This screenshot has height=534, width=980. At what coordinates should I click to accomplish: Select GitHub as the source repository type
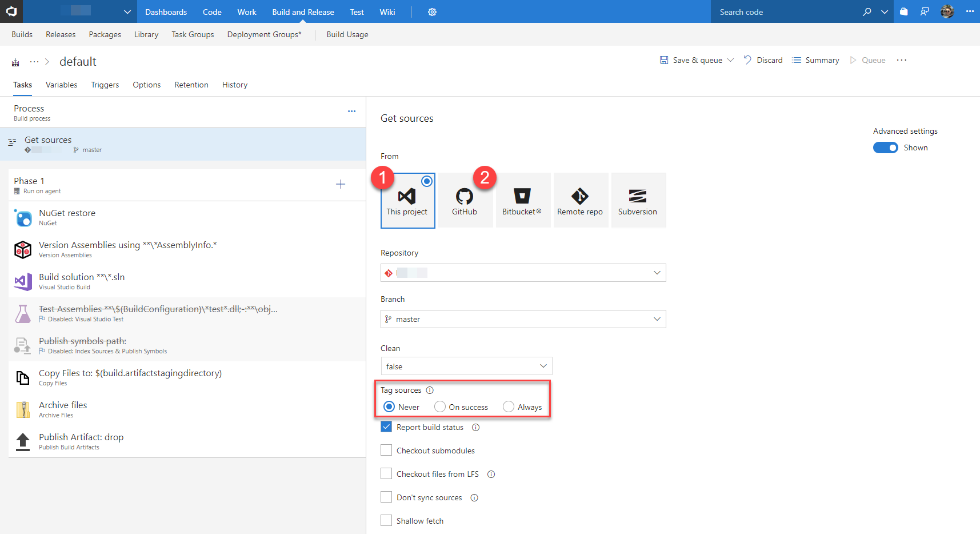tap(465, 200)
